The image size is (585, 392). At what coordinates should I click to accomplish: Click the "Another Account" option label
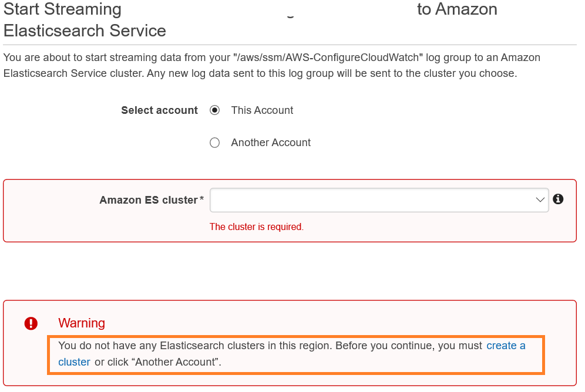[x=271, y=143]
